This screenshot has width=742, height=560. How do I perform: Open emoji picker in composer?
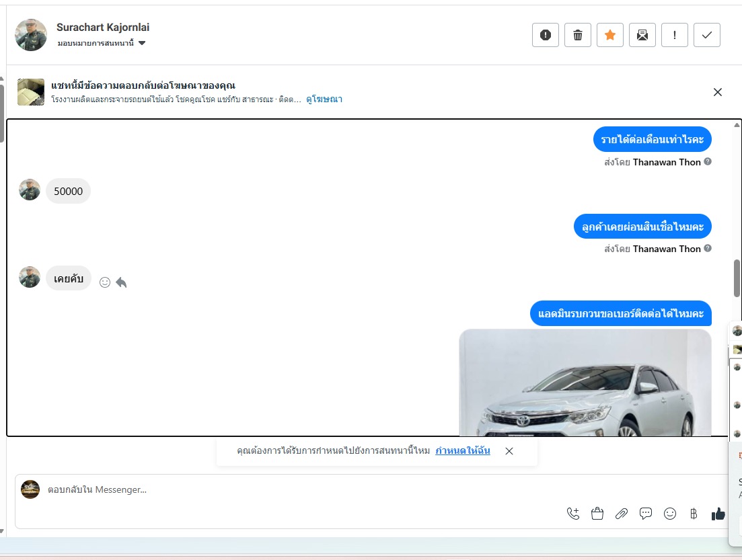pyautogui.click(x=669, y=514)
